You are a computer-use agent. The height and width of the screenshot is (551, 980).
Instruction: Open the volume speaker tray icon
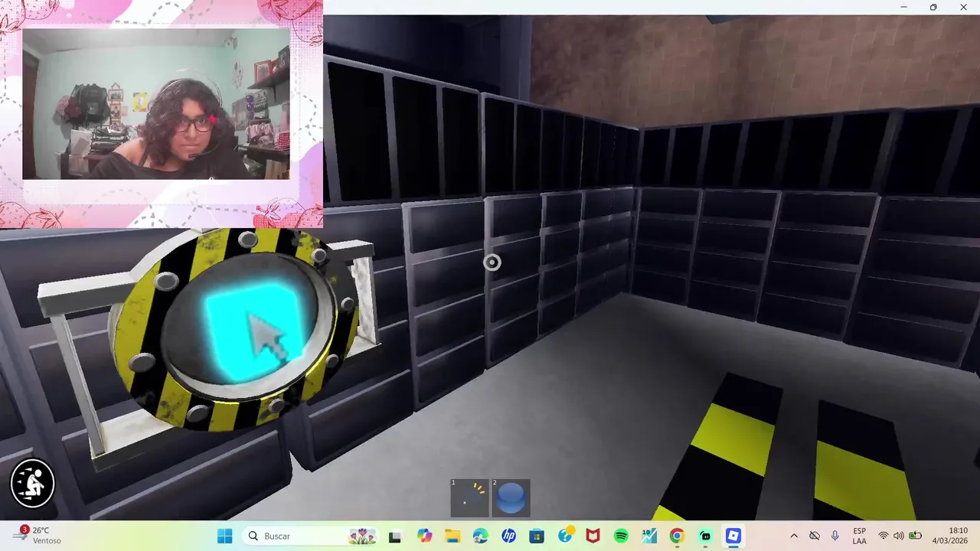(x=899, y=536)
